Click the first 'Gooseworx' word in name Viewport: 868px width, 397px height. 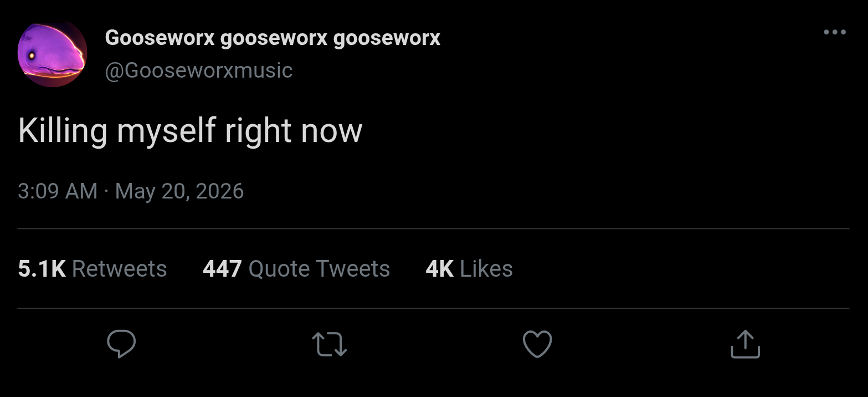coord(160,38)
